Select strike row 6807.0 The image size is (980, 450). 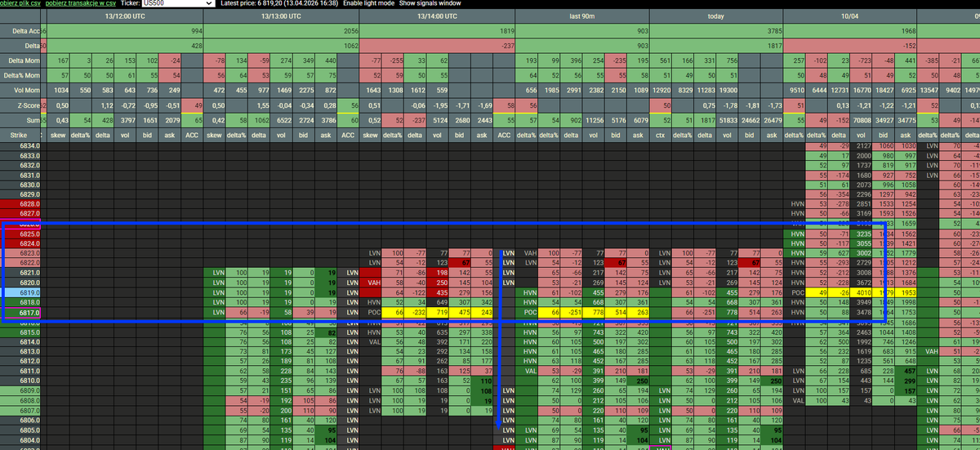[20, 410]
